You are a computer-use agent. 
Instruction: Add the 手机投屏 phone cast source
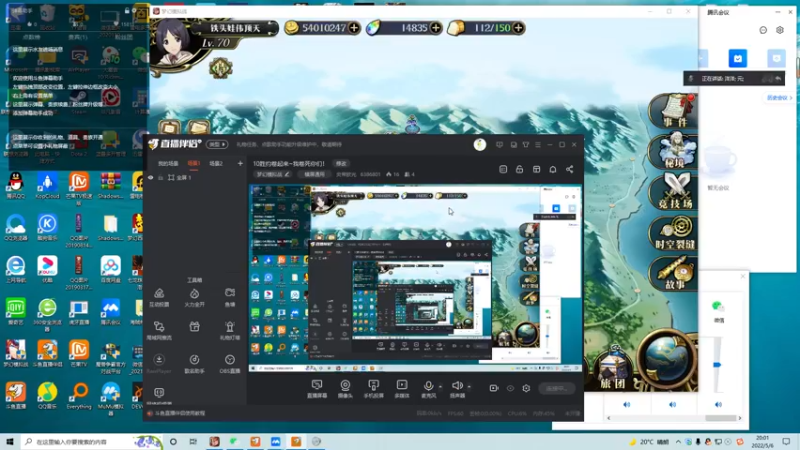373,389
